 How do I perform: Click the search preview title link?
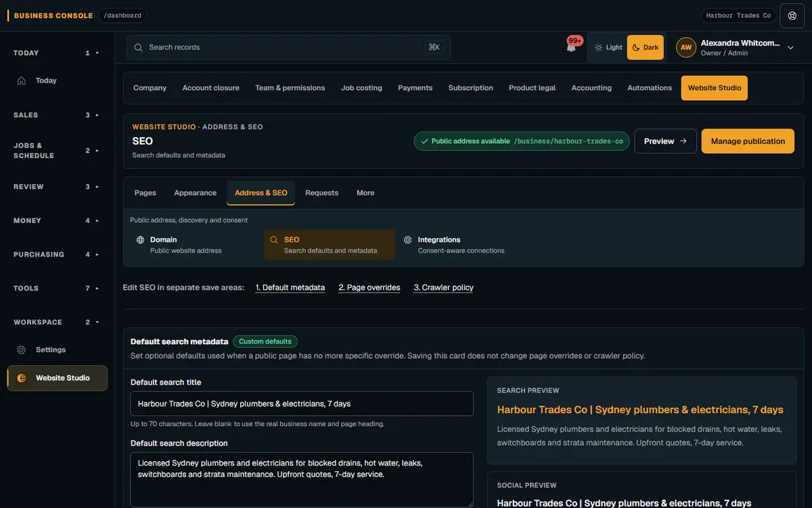click(640, 410)
